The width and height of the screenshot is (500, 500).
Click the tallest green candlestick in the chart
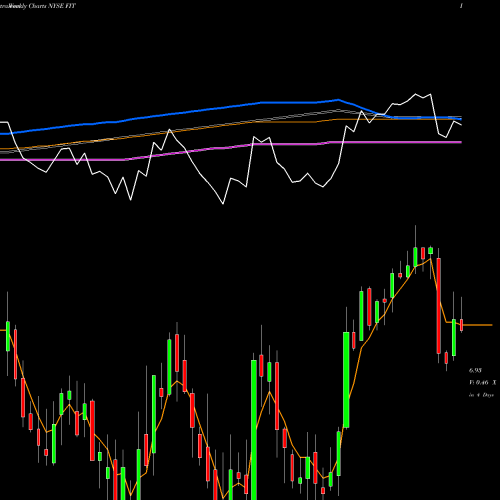point(254,430)
